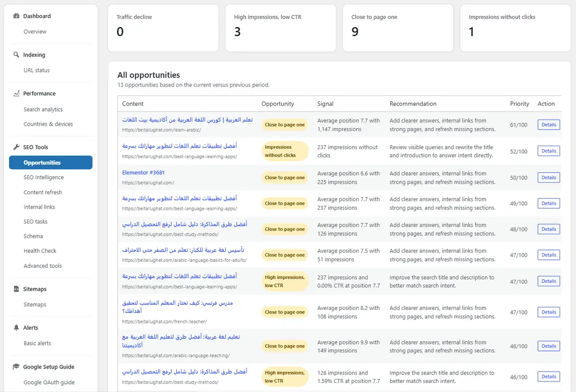Open the learn-arabic page title link
This screenshot has height=392, width=576.
tap(187, 120)
